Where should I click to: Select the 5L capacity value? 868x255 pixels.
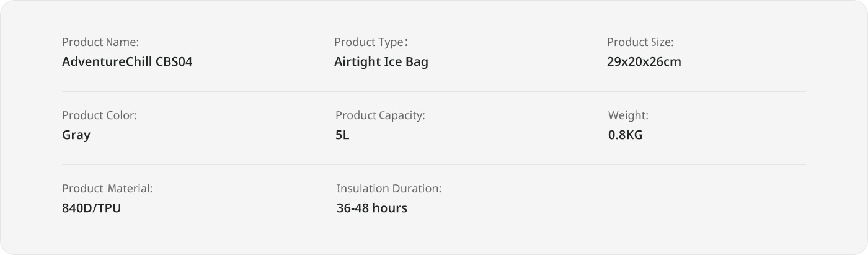pos(342,135)
